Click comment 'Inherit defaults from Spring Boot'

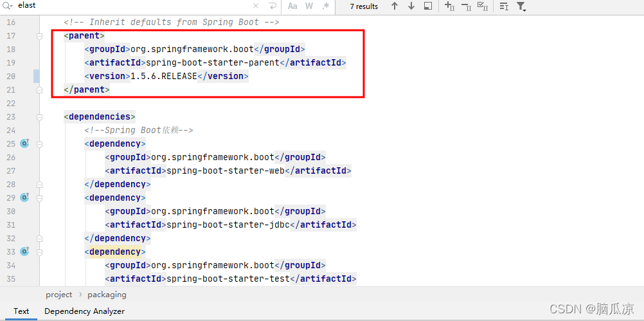(174, 23)
